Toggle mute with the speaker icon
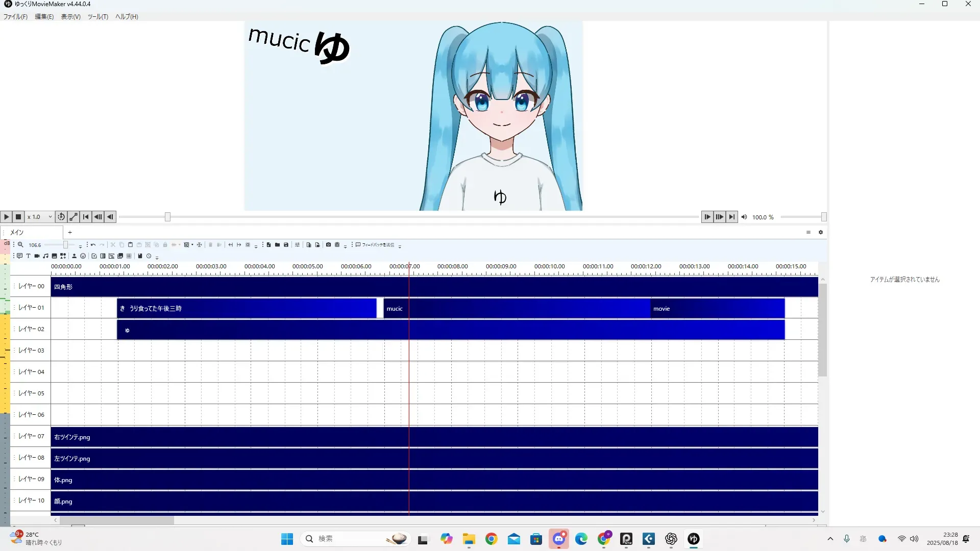Screen dimensions: 980x551 744,217
